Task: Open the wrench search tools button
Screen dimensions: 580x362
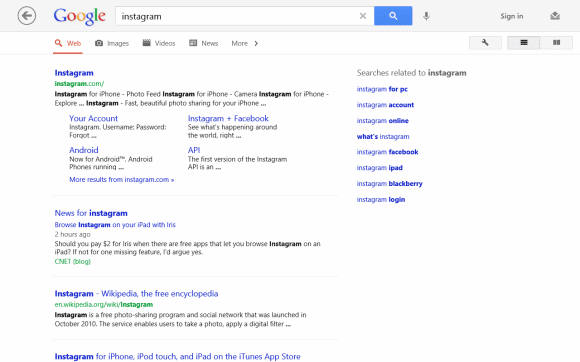Action: (485, 43)
